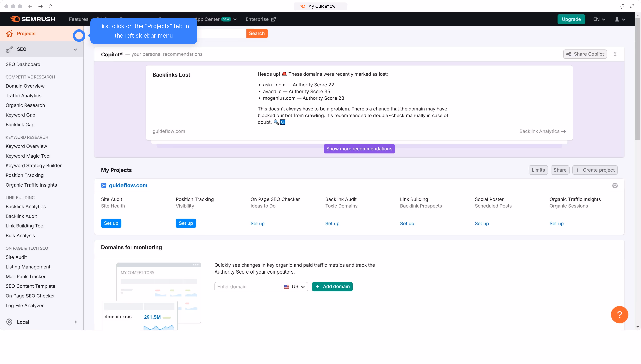Open the Features menu item
The height and width of the screenshot is (364, 641).
pyautogui.click(x=79, y=19)
